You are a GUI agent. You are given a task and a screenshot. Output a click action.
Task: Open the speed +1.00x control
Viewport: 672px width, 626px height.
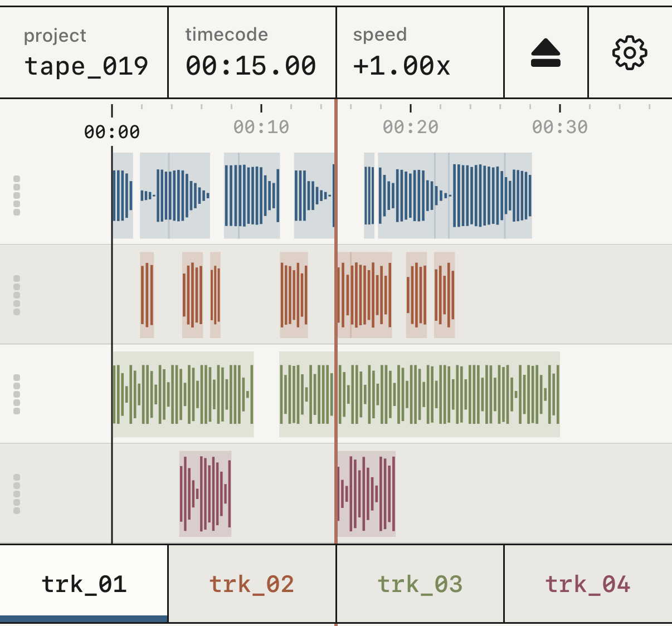(x=420, y=53)
